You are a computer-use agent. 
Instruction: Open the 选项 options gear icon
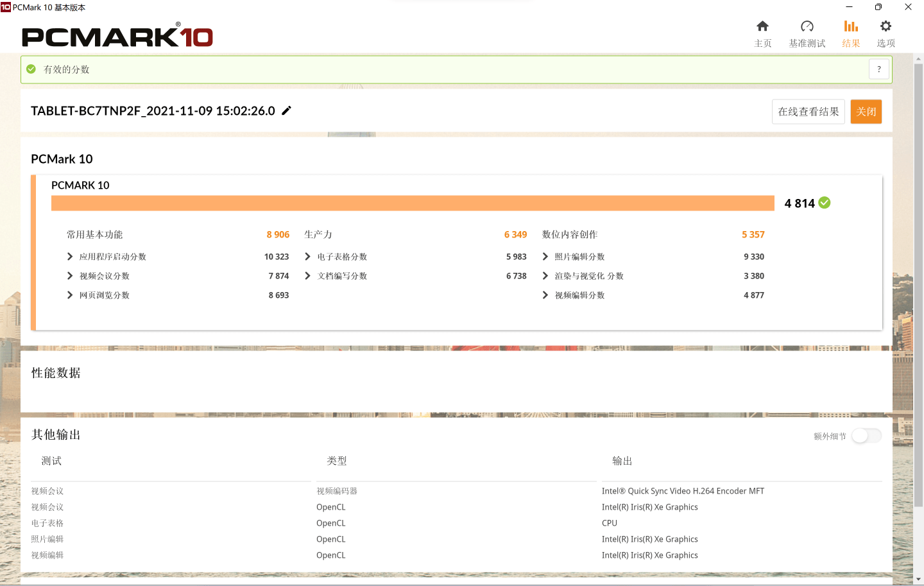coord(886,26)
